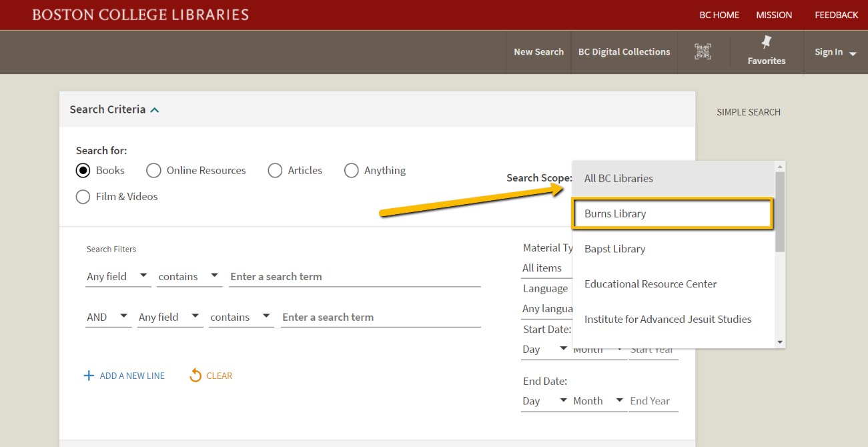Select the Books radio button
868x447 pixels.
click(83, 171)
